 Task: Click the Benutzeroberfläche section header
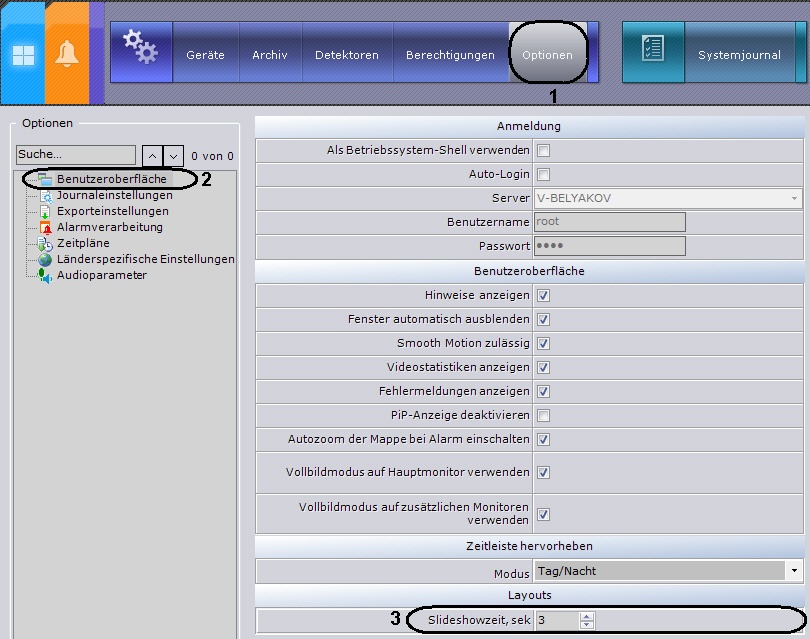point(529,271)
